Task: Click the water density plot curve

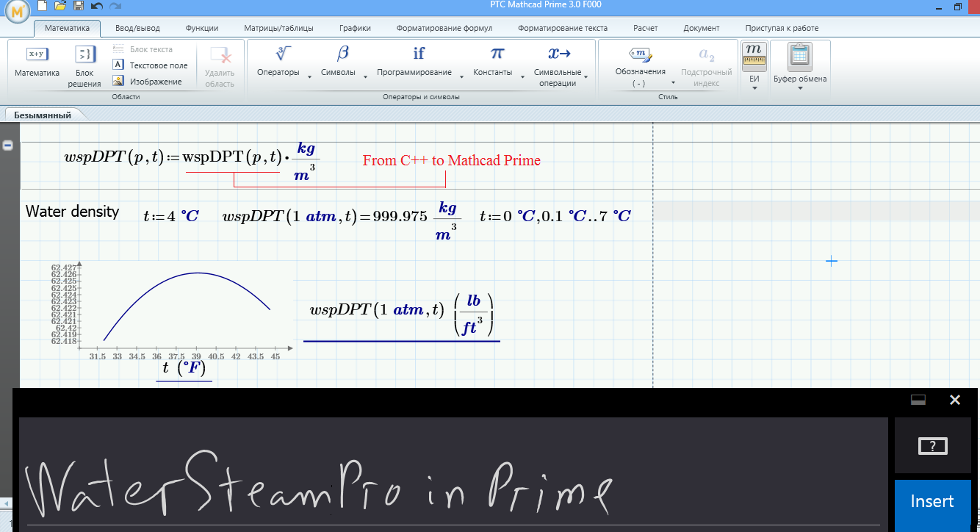Action: 187,305
